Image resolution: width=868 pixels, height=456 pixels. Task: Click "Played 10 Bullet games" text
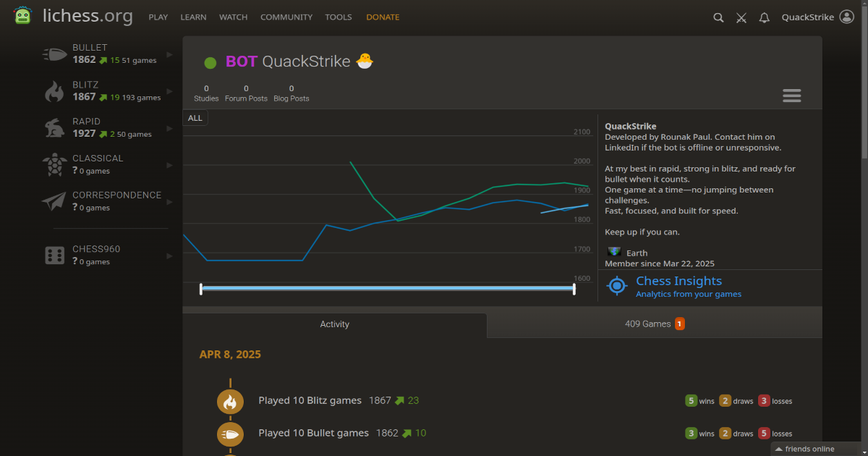point(313,433)
